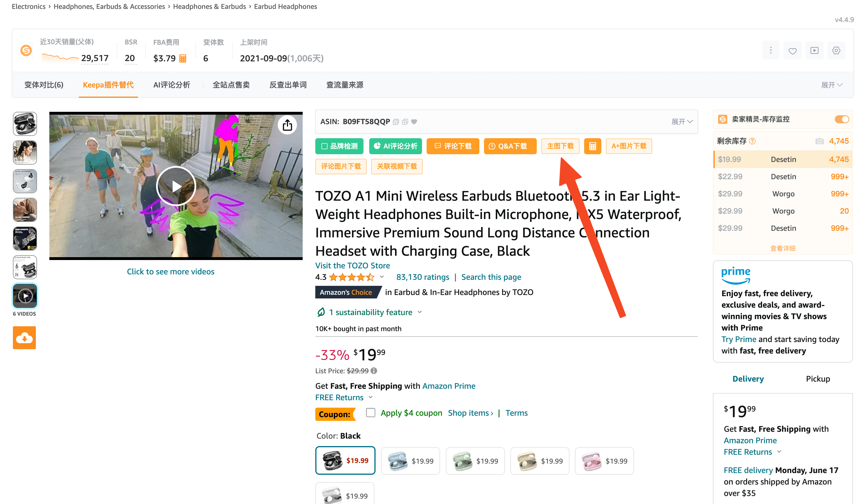
Task: Click the green leaf sustainability icon
Action: coord(321,312)
